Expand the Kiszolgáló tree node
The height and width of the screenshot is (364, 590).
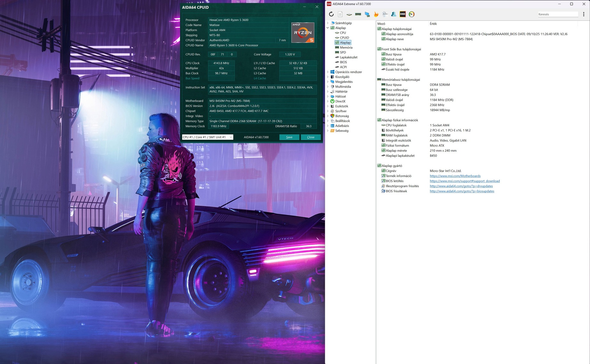(x=328, y=77)
